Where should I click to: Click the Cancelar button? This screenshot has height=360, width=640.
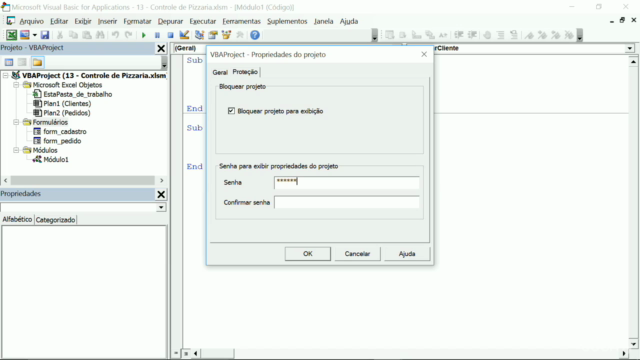coord(357,253)
